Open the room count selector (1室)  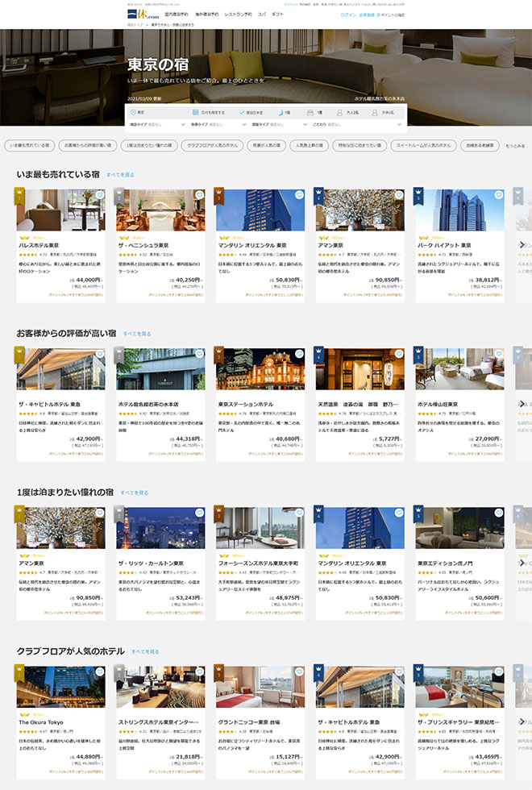tap(315, 112)
